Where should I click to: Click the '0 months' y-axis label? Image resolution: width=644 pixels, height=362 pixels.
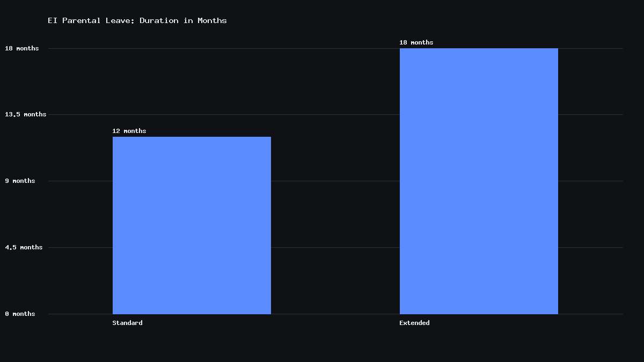click(x=20, y=314)
